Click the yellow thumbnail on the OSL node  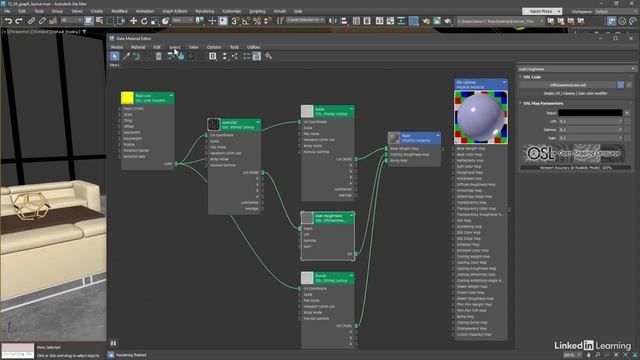[127, 98]
